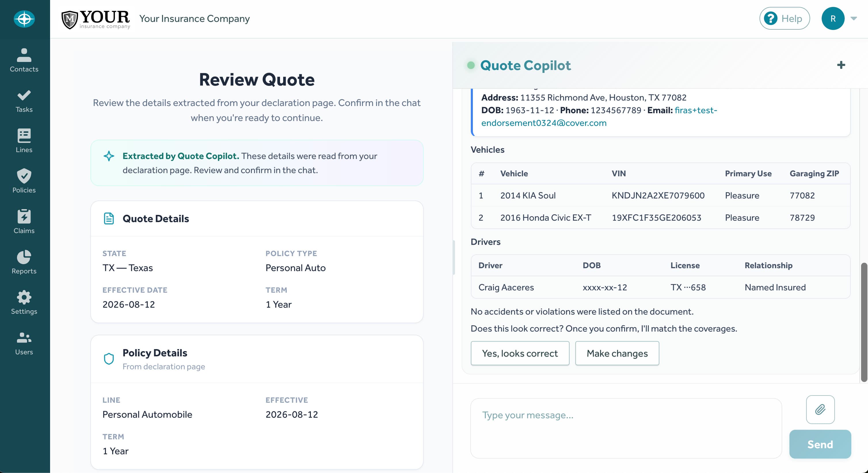
Task: Open the Policies shield icon
Action: (x=24, y=176)
